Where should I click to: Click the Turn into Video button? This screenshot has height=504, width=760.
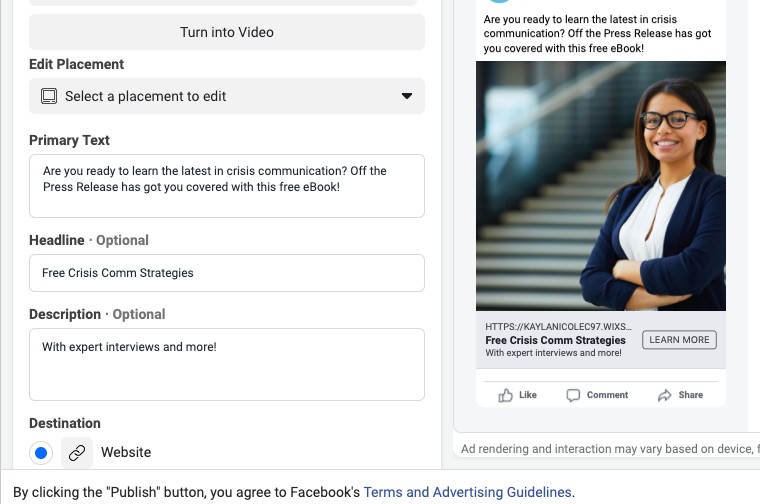click(227, 32)
